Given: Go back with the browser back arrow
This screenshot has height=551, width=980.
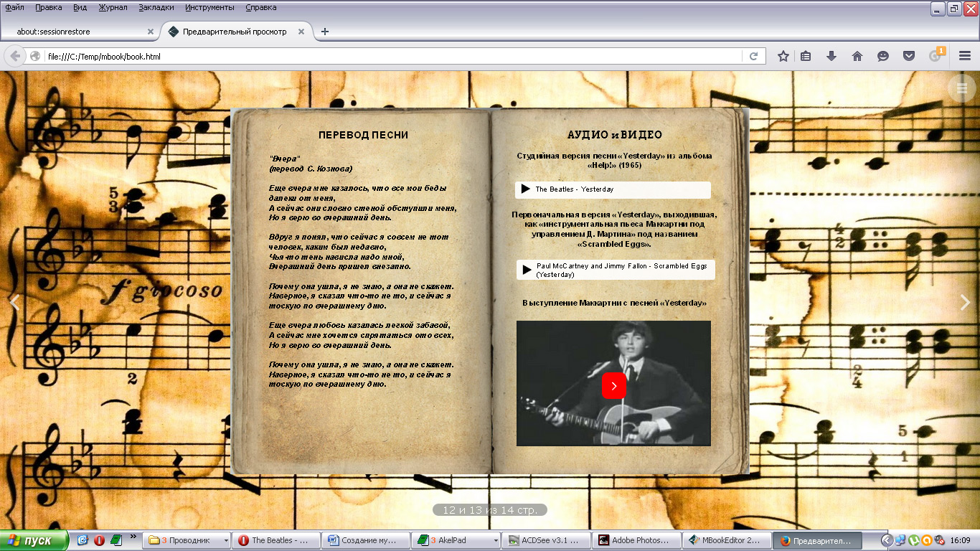Looking at the screenshot, I should [15, 56].
